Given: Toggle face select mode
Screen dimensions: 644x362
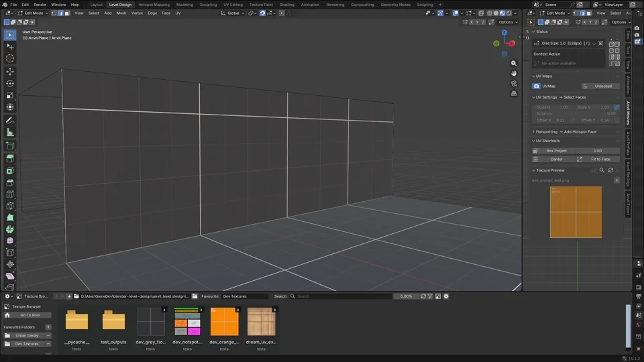Looking at the screenshot, I should click(67, 13).
